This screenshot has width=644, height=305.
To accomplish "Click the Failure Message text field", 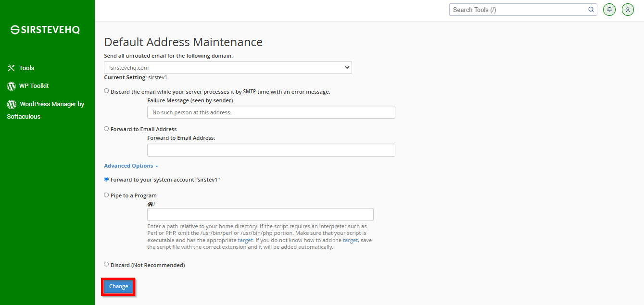I will (271, 112).
